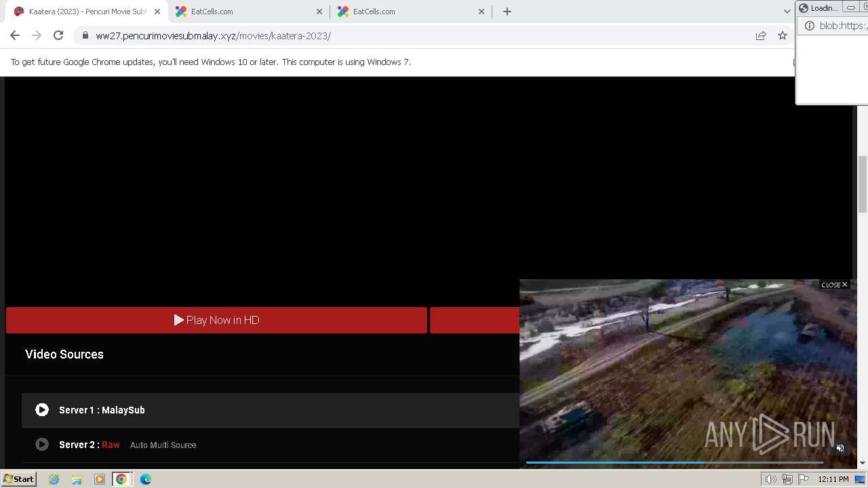The width and height of the screenshot is (868, 488).
Task: Switch to Kaatera (2023) tab
Action: pos(87,12)
